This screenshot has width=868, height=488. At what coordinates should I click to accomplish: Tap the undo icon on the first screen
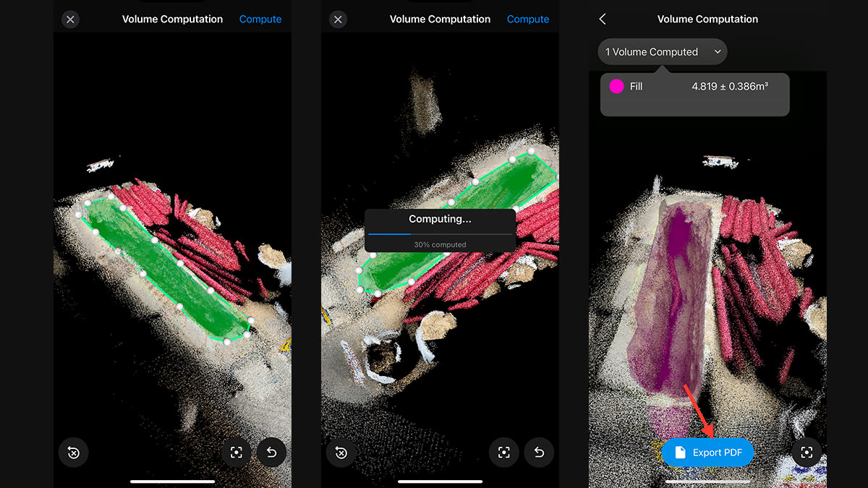271,452
